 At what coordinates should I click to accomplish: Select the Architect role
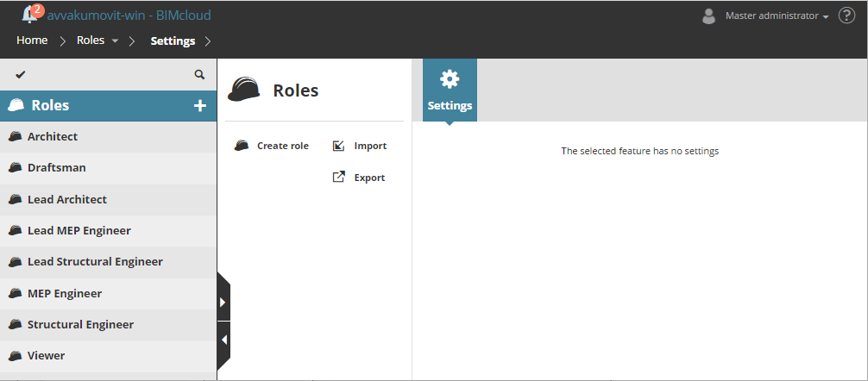(53, 136)
